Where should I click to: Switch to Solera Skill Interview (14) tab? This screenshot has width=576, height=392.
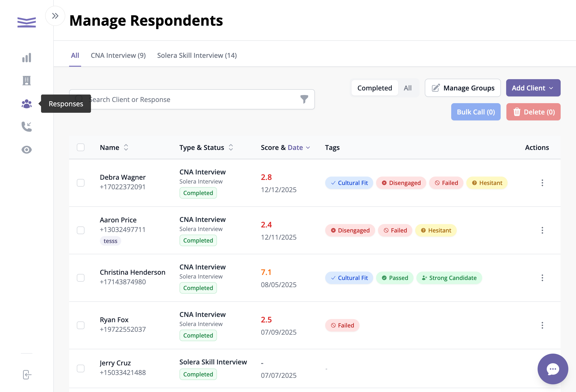click(197, 55)
